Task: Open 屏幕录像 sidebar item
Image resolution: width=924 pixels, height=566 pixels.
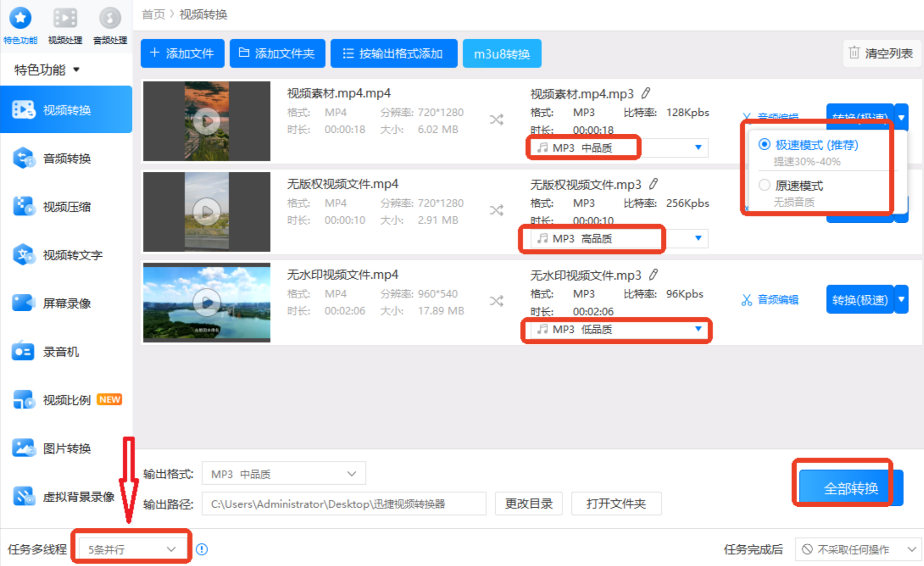Action: point(66,303)
